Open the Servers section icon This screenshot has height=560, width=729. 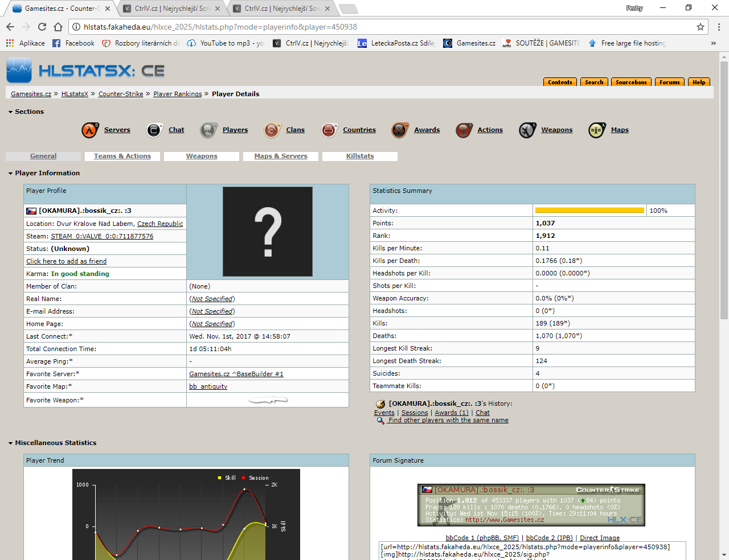pyautogui.click(x=89, y=130)
